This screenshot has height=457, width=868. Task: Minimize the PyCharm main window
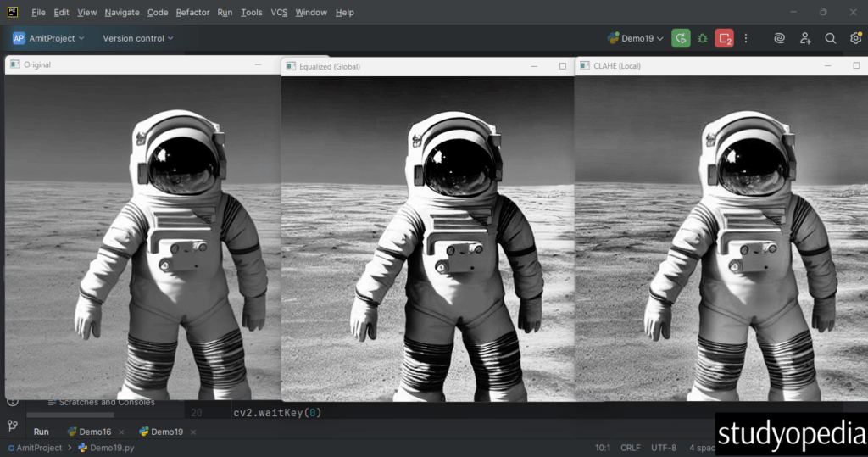point(793,12)
